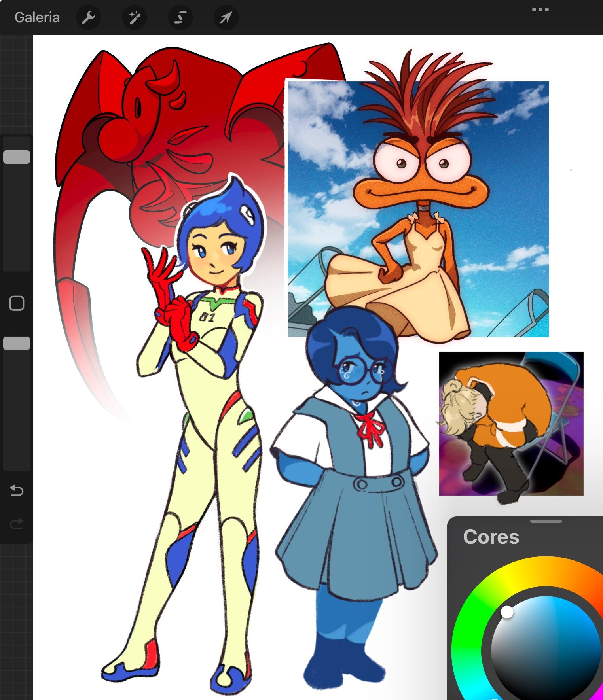Tap the square Modify button in sidebar
The height and width of the screenshot is (700, 603).
point(17,303)
